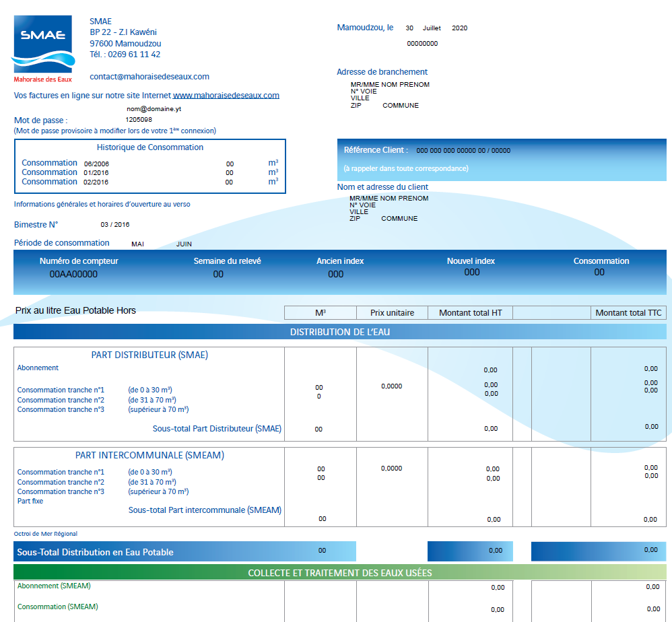The height and width of the screenshot is (622, 672).
Task: Select the phone number Tél. : 0269 61 11 42
Action: click(125, 55)
